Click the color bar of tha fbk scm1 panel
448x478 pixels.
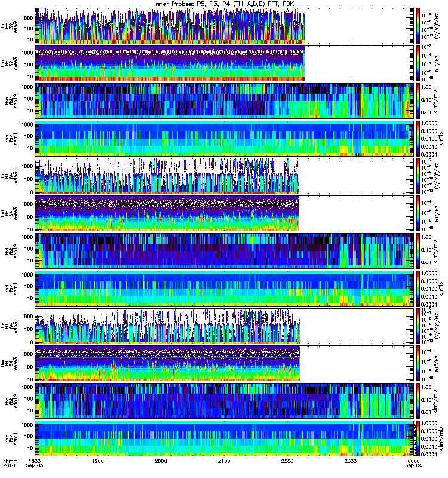[418, 139]
